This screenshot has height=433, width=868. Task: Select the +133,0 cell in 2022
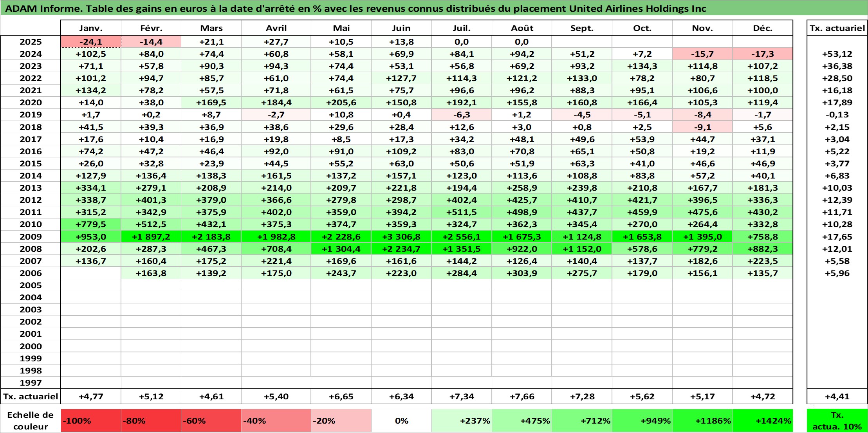point(582,78)
